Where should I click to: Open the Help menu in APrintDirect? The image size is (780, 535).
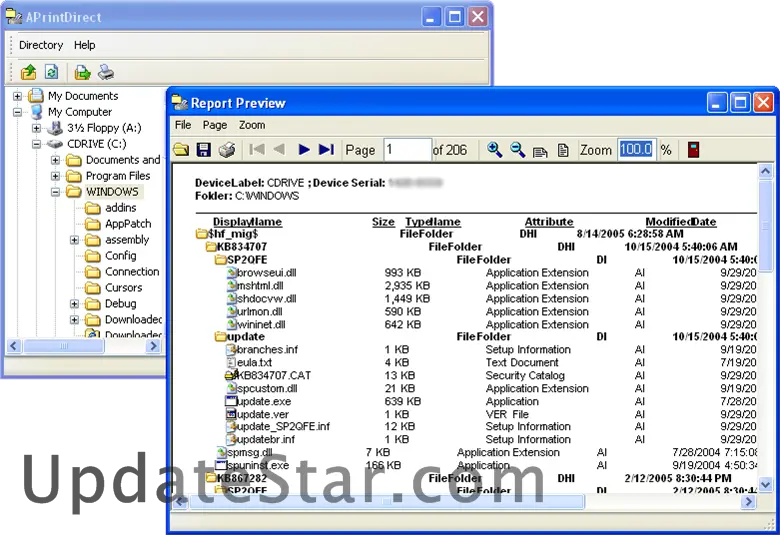click(85, 45)
